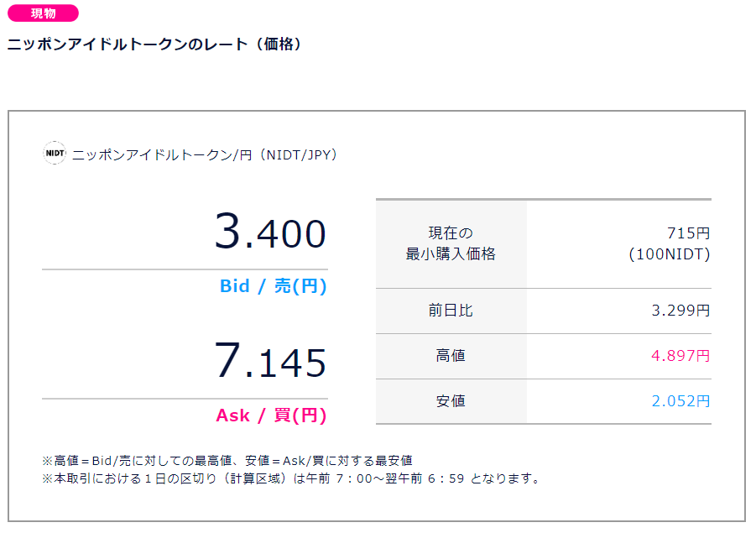Viewport: 756px width, 533px height.
Task: Click the ニッポンアイドルトークンのレート heading
Action: [154, 44]
